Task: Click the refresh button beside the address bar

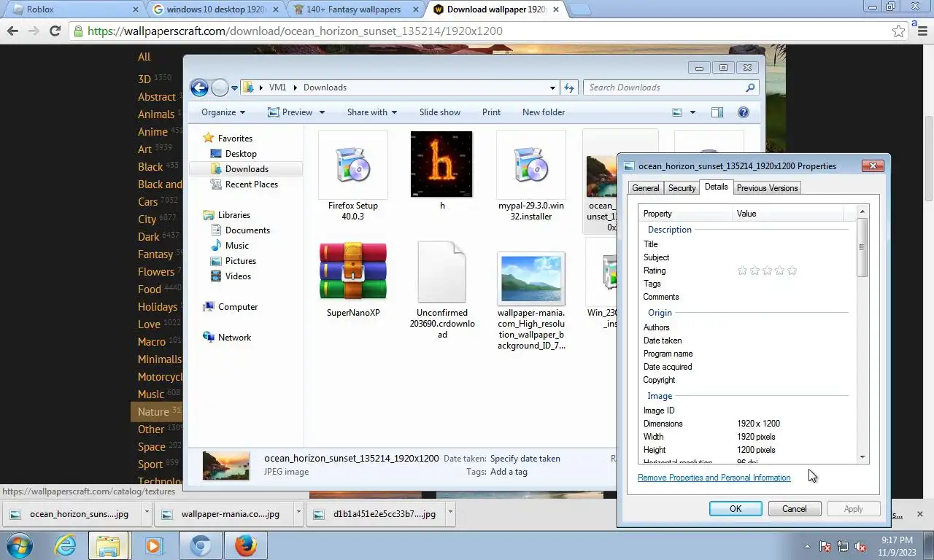Action: (569, 87)
